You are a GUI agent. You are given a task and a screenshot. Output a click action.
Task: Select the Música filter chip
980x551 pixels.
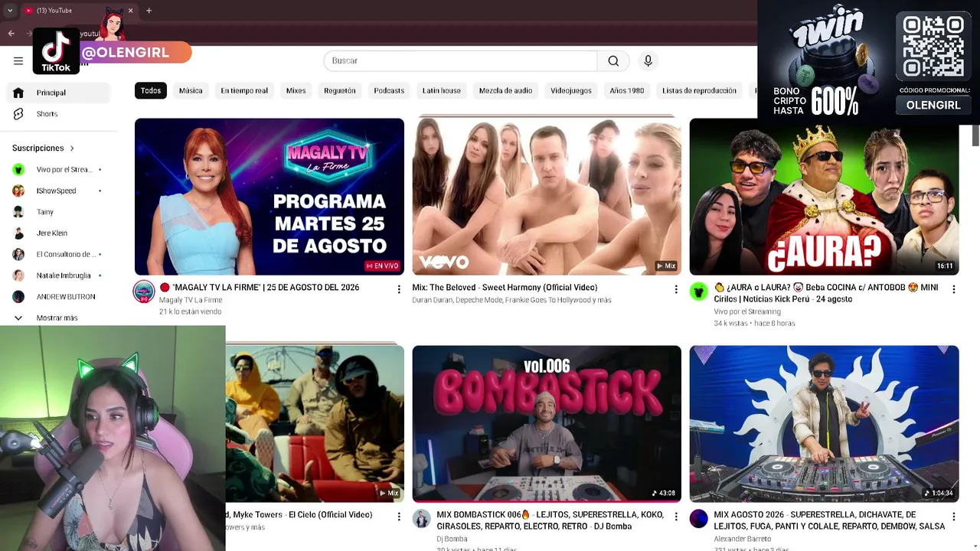click(191, 91)
